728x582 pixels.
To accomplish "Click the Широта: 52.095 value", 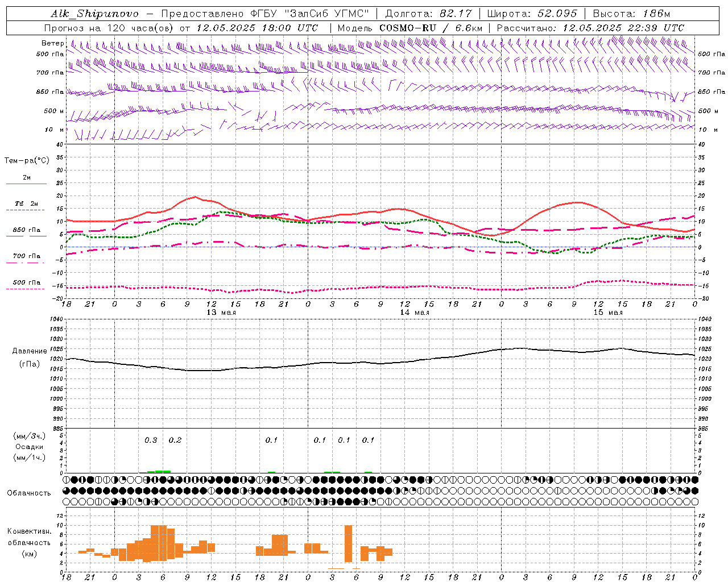I will click(x=532, y=14).
